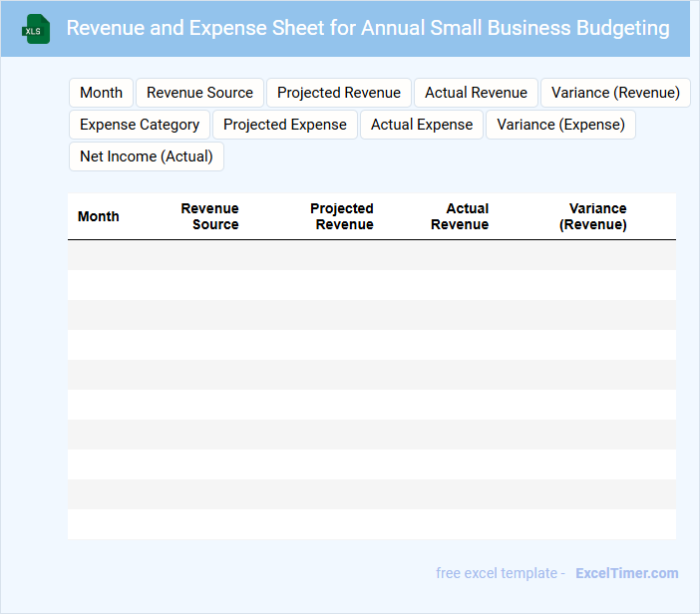Select the last empty table row
Image resolution: width=700 pixels, height=614 pixels.
[371, 524]
